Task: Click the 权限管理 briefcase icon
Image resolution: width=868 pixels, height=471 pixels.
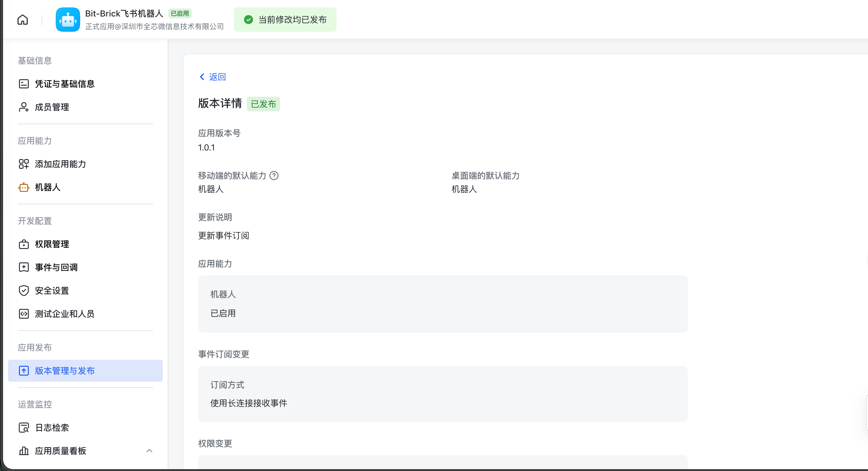Action: coord(24,244)
